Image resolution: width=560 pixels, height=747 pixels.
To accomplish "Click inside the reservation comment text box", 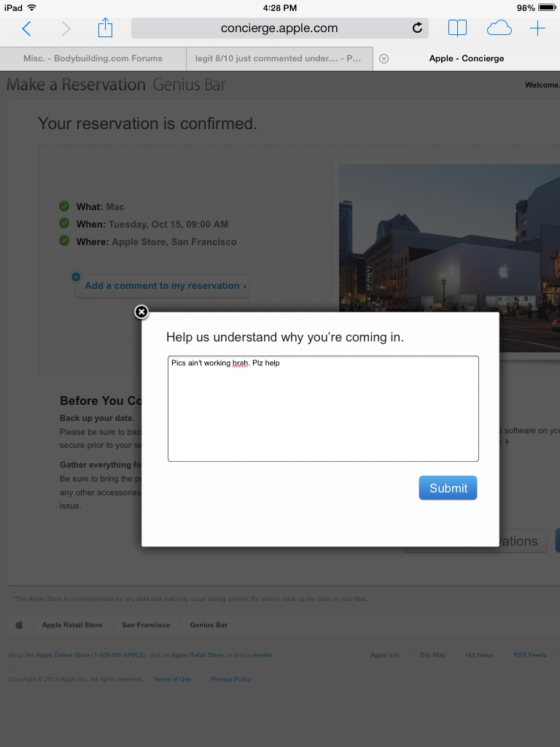I will tap(323, 409).
